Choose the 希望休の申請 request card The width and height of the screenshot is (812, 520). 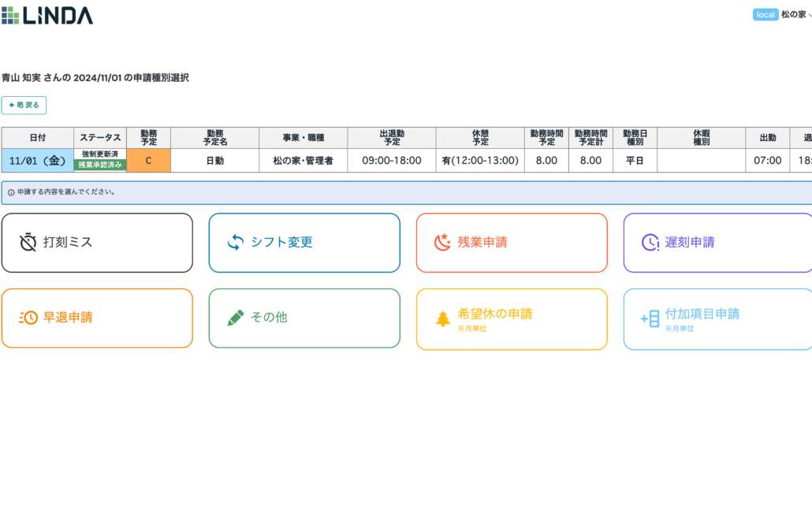(512, 319)
